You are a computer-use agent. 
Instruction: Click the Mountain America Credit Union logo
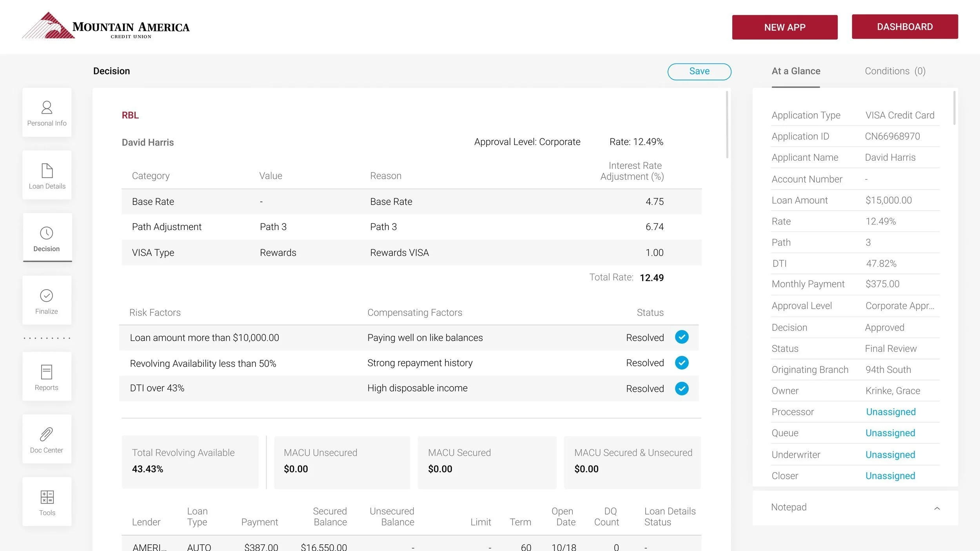(106, 26)
